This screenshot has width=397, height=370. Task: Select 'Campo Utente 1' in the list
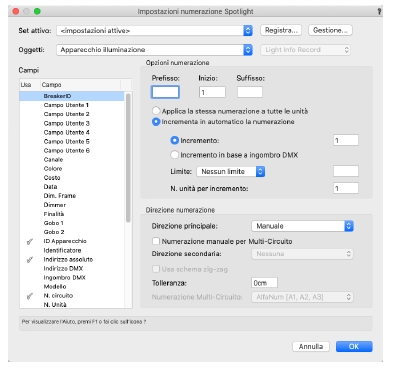[x=72, y=105]
